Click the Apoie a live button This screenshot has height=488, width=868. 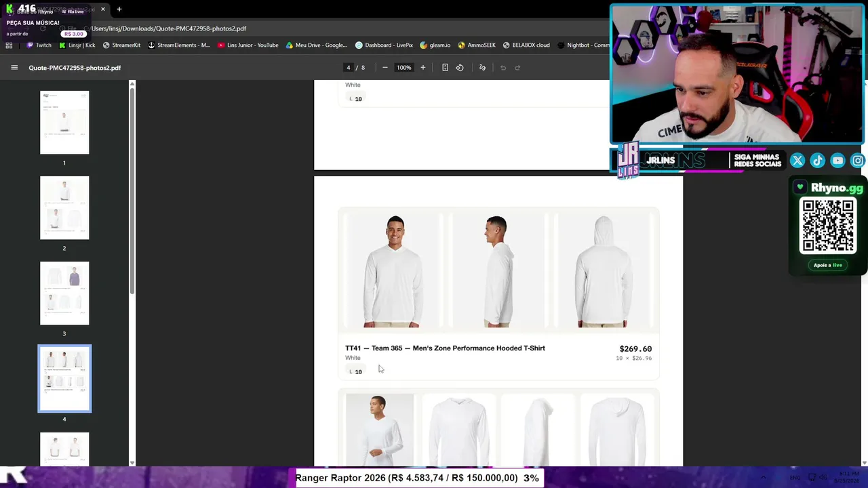click(x=828, y=265)
